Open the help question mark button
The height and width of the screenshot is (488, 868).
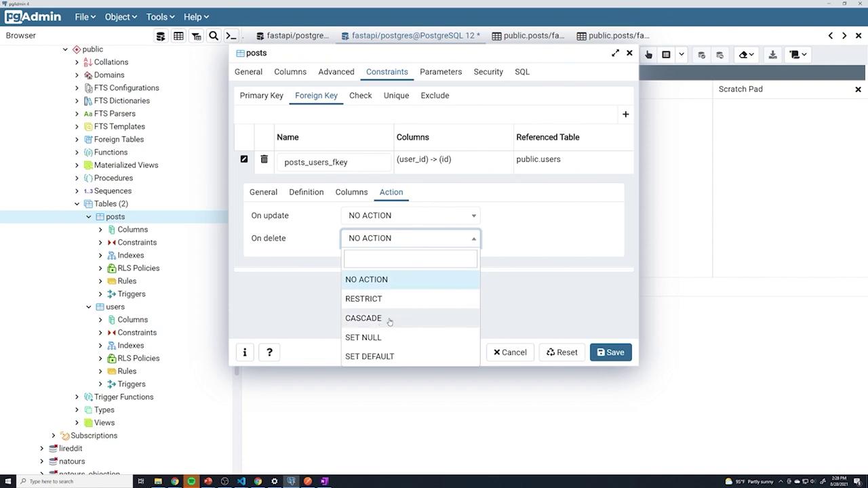point(269,352)
